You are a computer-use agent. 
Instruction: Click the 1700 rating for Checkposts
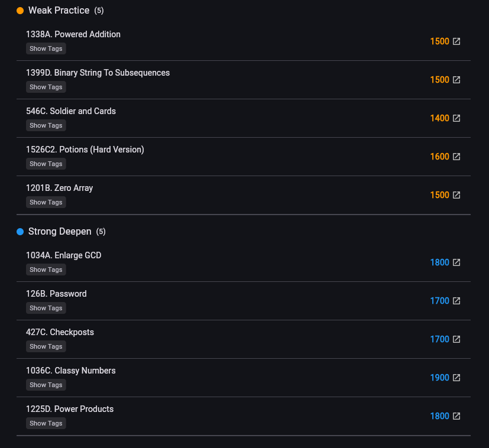click(x=439, y=339)
